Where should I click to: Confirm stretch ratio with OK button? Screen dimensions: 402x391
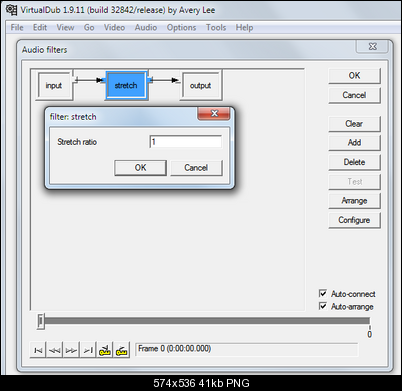click(x=140, y=168)
